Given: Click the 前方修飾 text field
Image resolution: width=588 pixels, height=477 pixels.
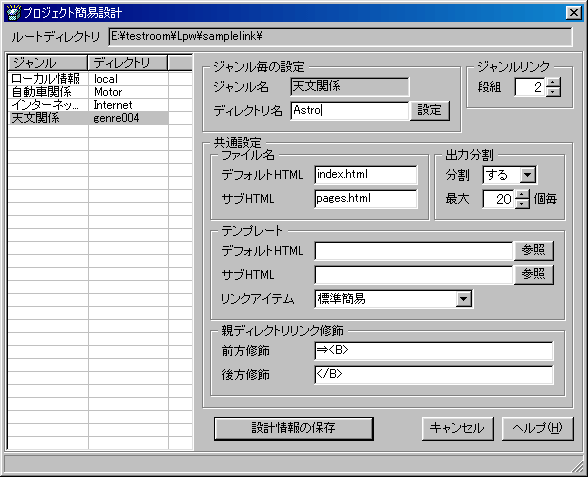Looking at the screenshot, I should click(434, 351).
